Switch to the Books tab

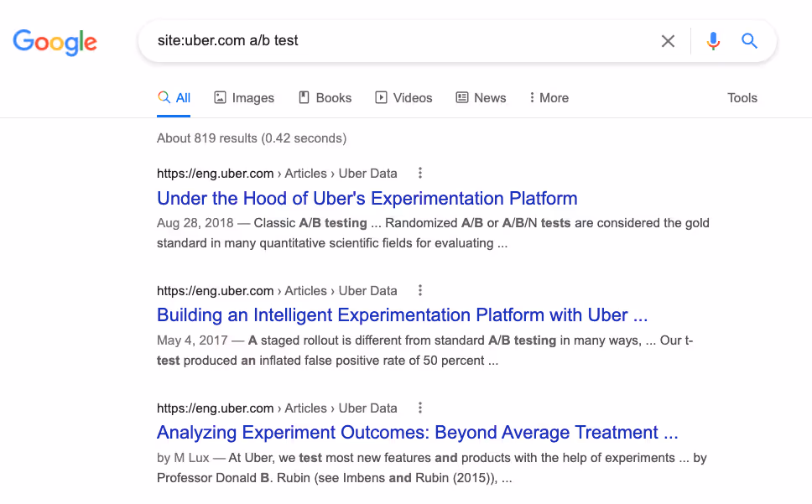coord(325,98)
